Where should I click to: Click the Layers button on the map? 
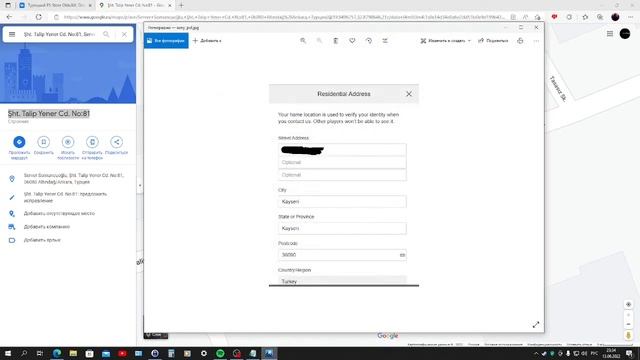[156, 335]
